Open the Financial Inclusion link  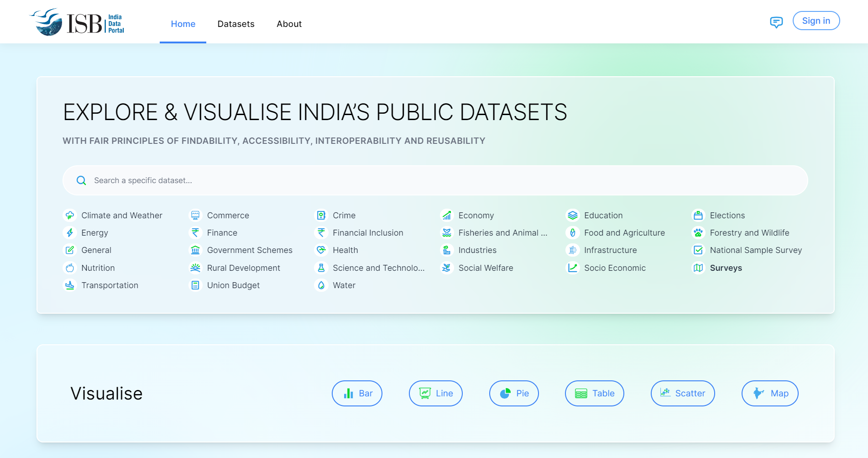pos(368,232)
